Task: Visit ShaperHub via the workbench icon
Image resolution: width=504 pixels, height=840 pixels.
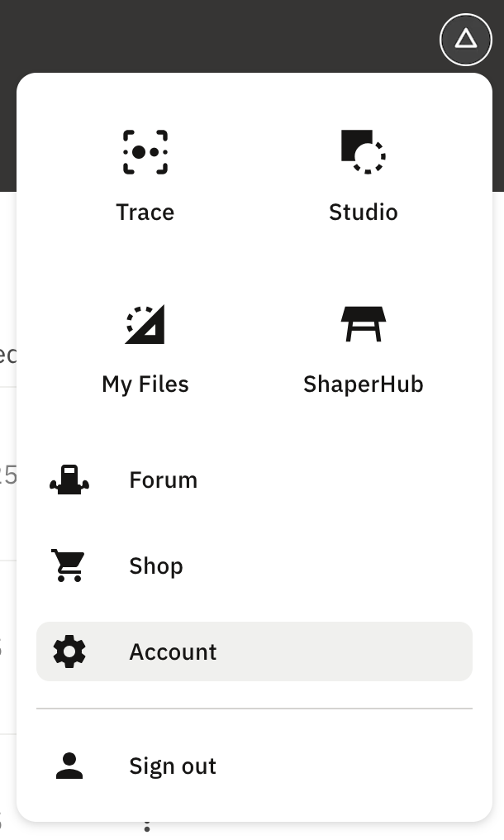Action: 363,324
